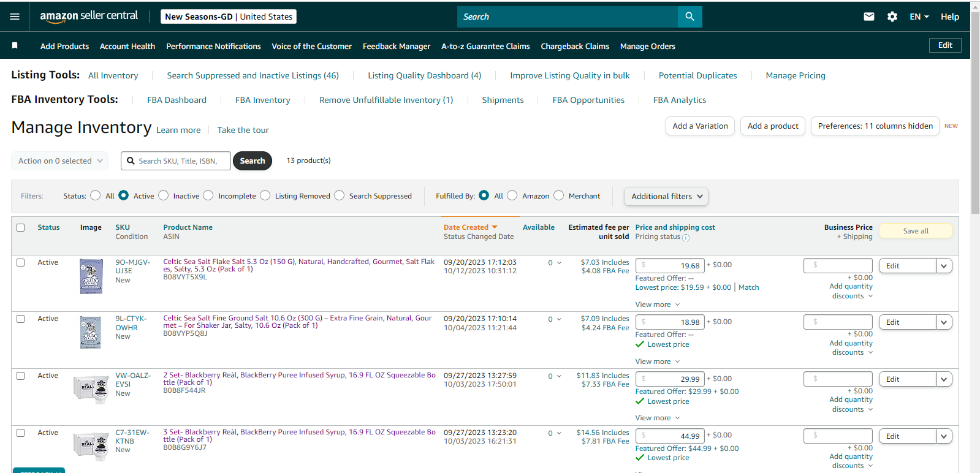
Task: Open Edit dropdown arrow for 9L-CTYK-OWHR row
Action: pos(944,322)
